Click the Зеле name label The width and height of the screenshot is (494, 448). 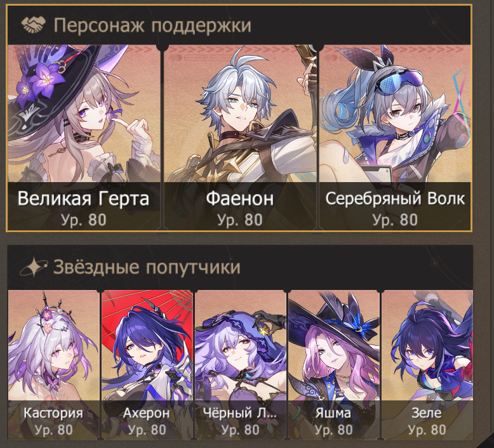click(427, 412)
